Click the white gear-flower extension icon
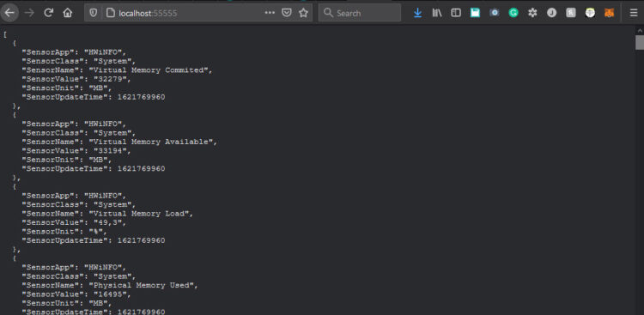Image resolution: width=644 pixels, height=315 pixels. click(x=532, y=13)
